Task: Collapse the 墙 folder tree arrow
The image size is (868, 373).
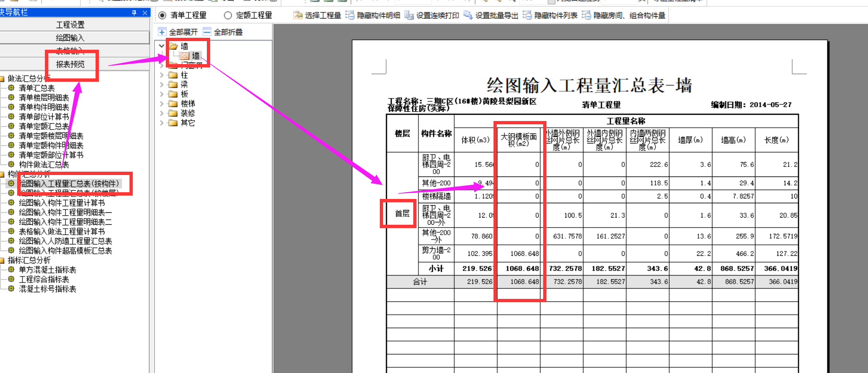Action: [x=162, y=46]
